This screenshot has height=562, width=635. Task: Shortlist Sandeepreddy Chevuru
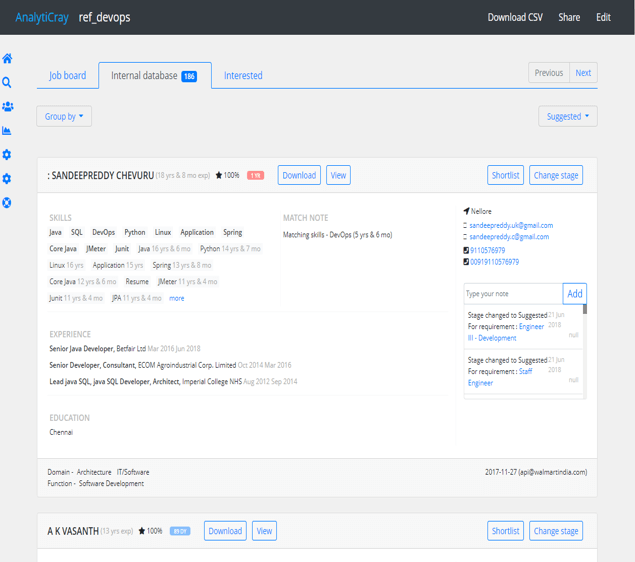click(x=505, y=175)
